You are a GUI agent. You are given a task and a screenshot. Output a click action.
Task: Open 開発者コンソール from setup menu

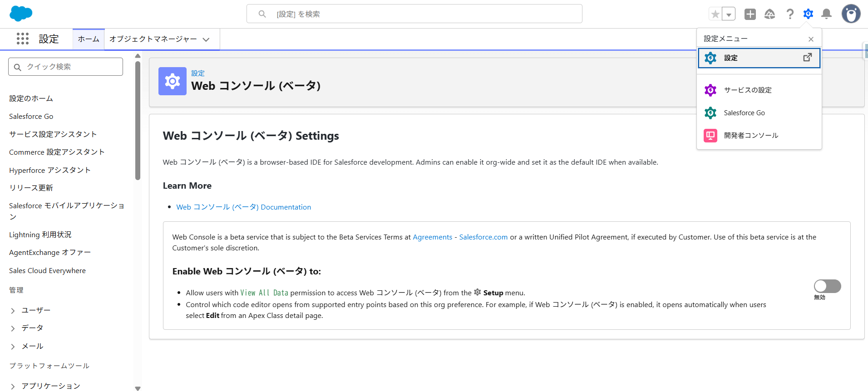pyautogui.click(x=759, y=135)
